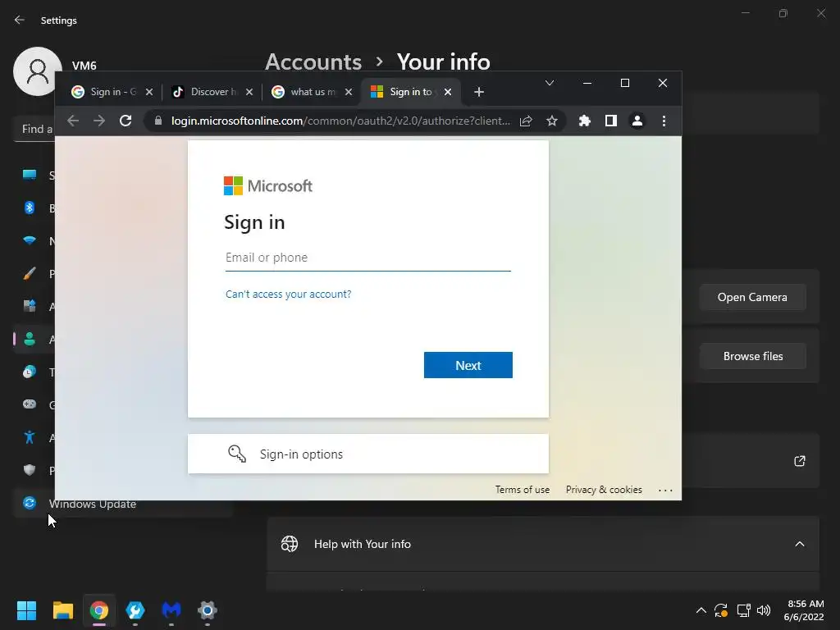Open Sign-in options
The image size is (840, 630).
pos(368,454)
